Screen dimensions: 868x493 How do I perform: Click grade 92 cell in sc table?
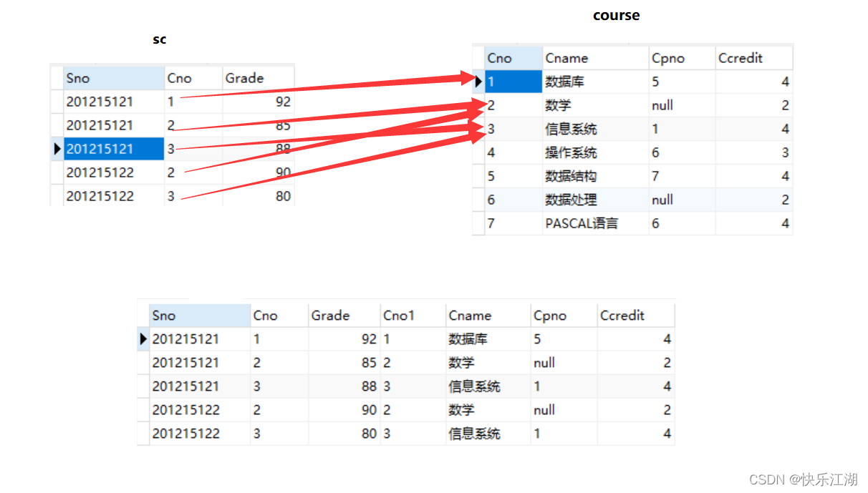[258, 102]
